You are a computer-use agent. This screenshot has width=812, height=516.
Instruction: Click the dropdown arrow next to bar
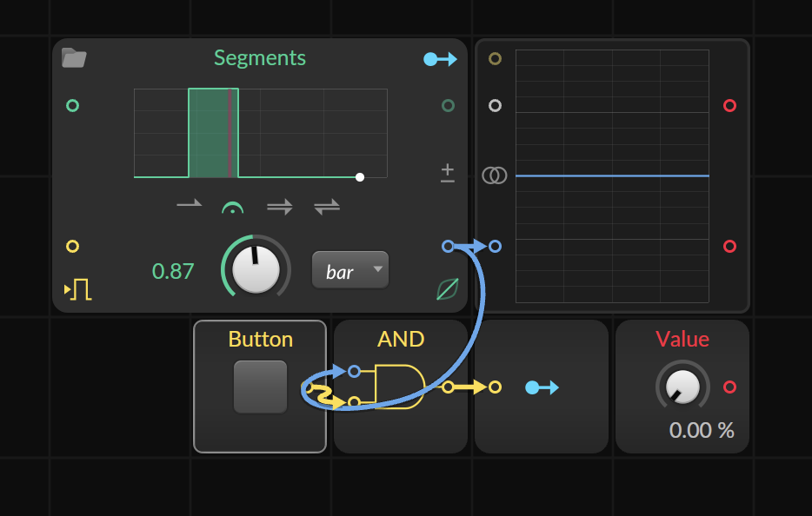pyautogui.click(x=378, y=268)
